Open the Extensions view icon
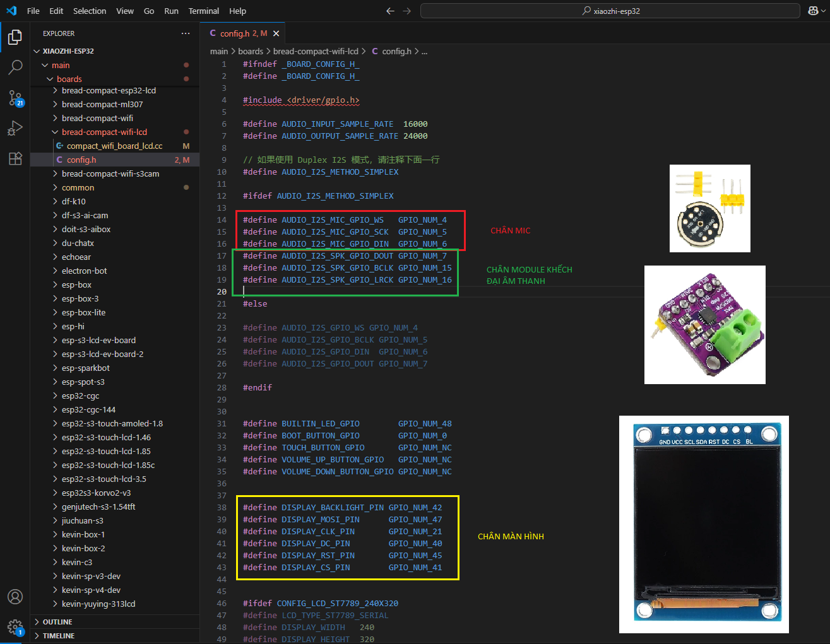The image size is (830, 644). point(15,158)
